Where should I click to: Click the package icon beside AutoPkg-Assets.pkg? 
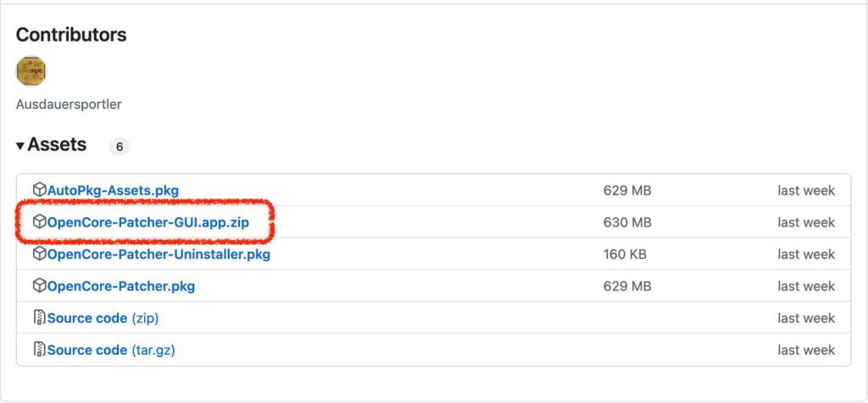(x=39, y=190)
